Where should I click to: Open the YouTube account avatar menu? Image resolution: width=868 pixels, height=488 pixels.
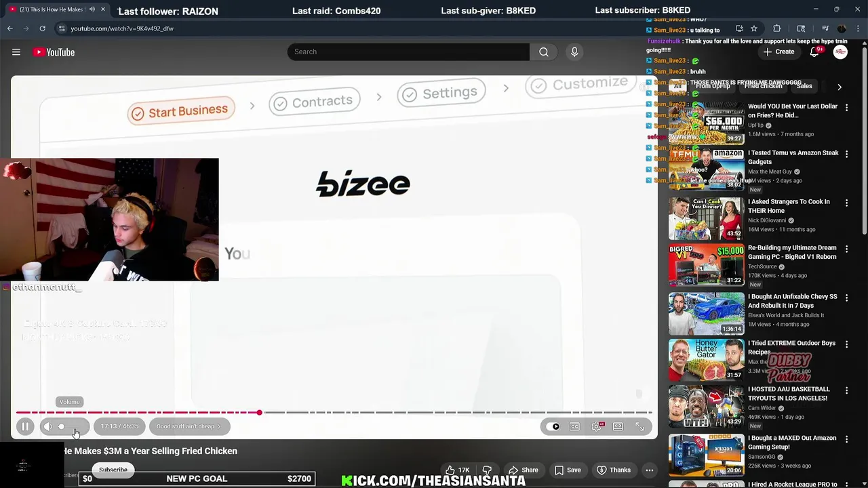click(840, 52)
